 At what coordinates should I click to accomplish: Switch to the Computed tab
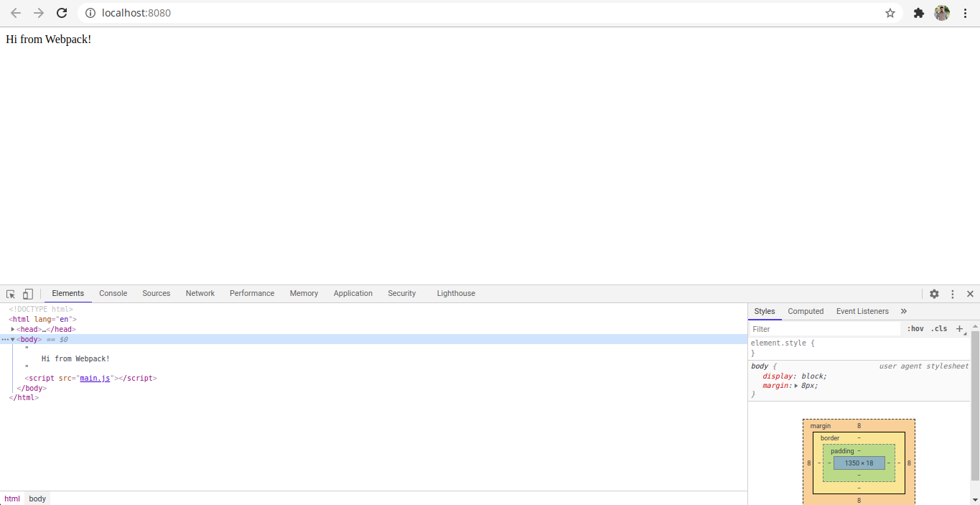[806, 311]
